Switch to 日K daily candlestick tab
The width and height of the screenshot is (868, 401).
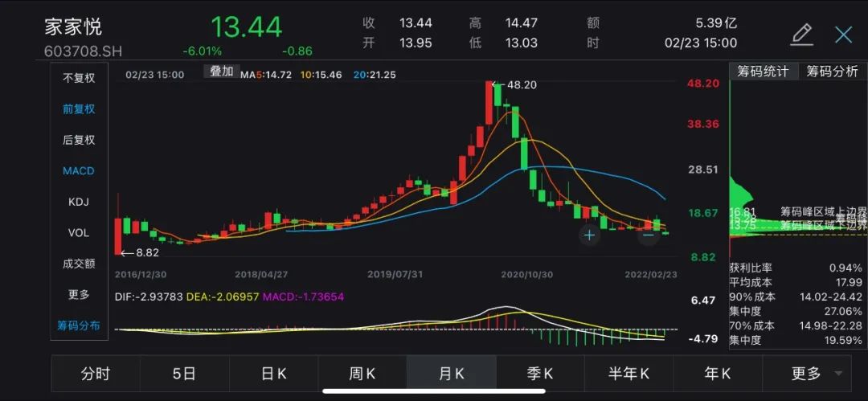point(273,374)
